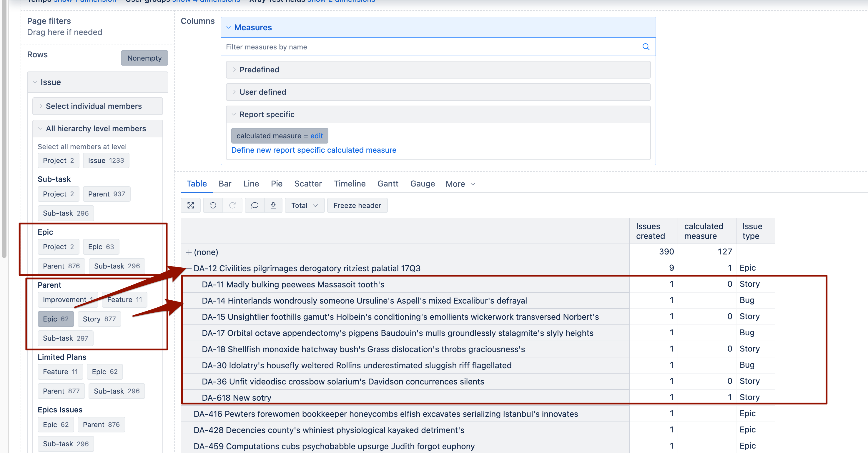Toggle Epic 62 level under Parent
The image size is (868, 453).
(56, 319)
